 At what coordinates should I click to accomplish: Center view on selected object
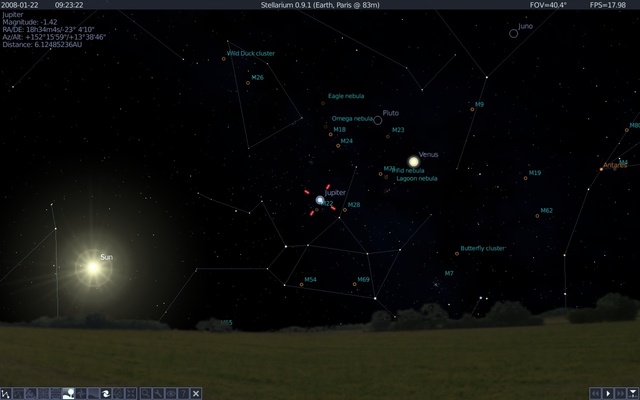pos(131,393)
